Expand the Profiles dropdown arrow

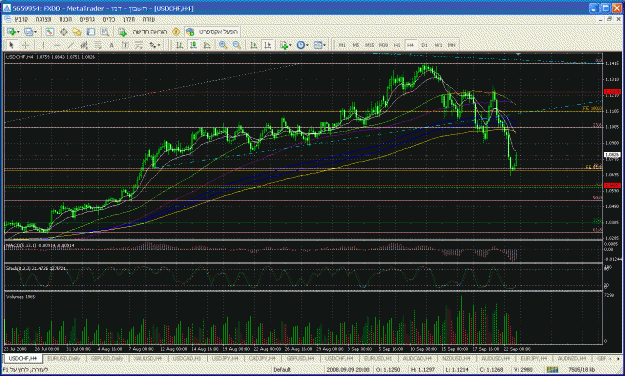point(35,32)
